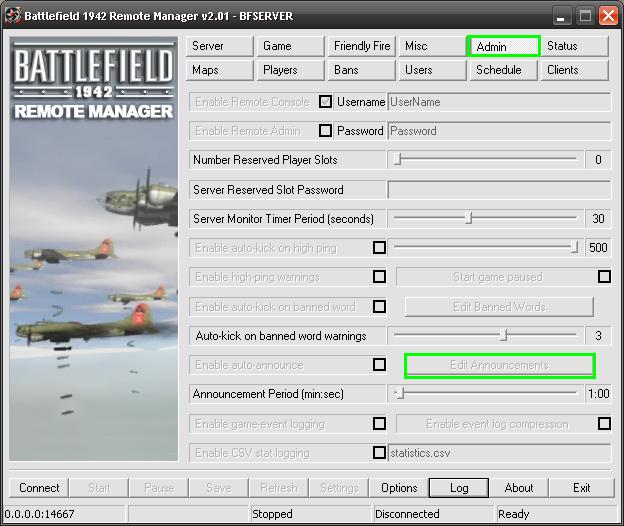The image size is (624, 526).
Task: Maximize the Remote Manager window
Action: 585,16
